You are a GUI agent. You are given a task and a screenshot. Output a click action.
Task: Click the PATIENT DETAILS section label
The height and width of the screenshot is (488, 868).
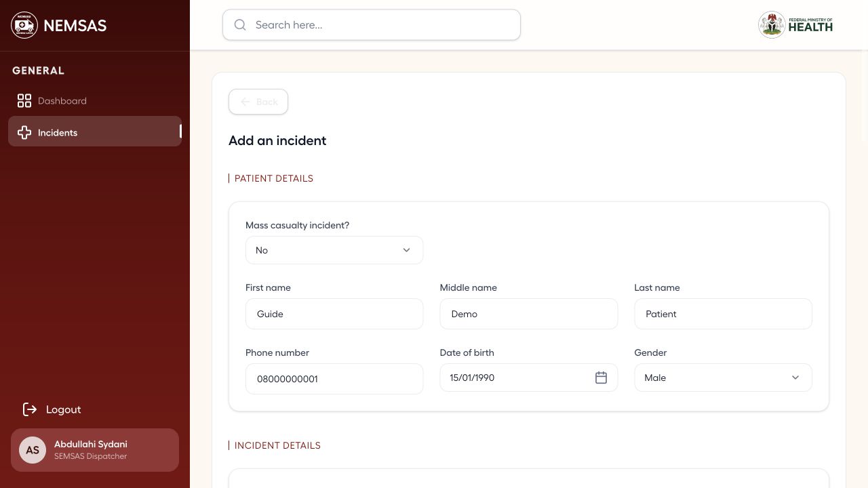(x=274, y=178)
